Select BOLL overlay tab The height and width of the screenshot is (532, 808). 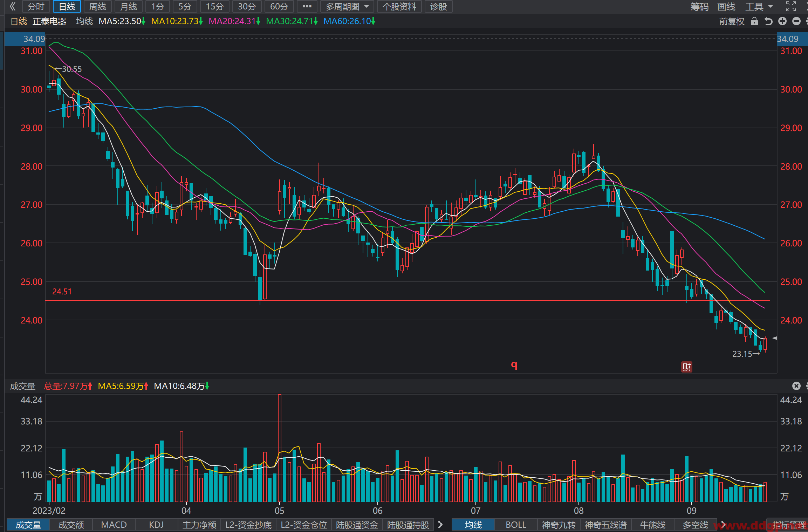click(516, 525)
